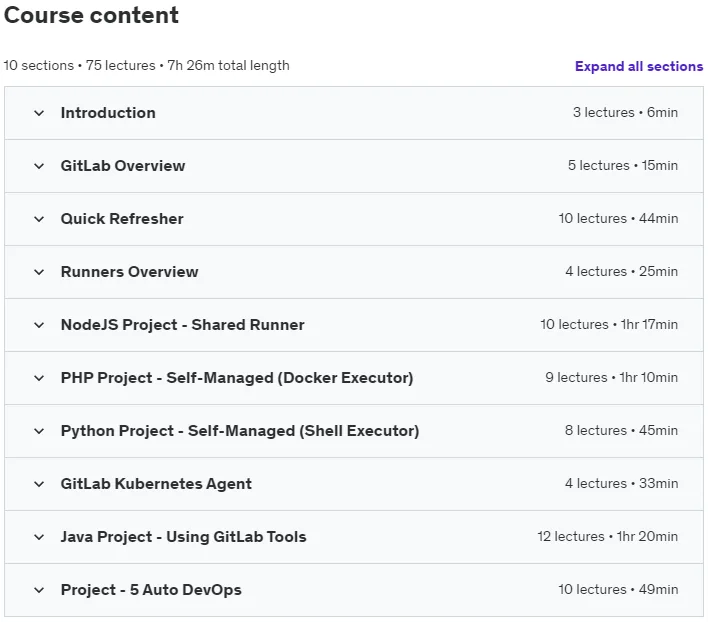Viewport: 708px width, 622px height.
Task: Expand the NodeJS Project chevron
Action: (x=39, y=325)
